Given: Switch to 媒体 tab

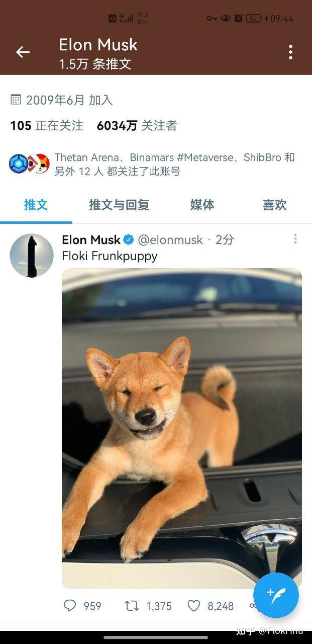Looking at the screenshot, I should click(202, 205).
